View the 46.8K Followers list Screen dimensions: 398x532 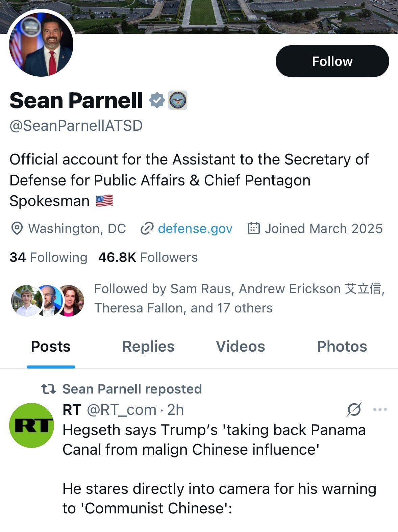pyautogui.click(x=148, y=257)
